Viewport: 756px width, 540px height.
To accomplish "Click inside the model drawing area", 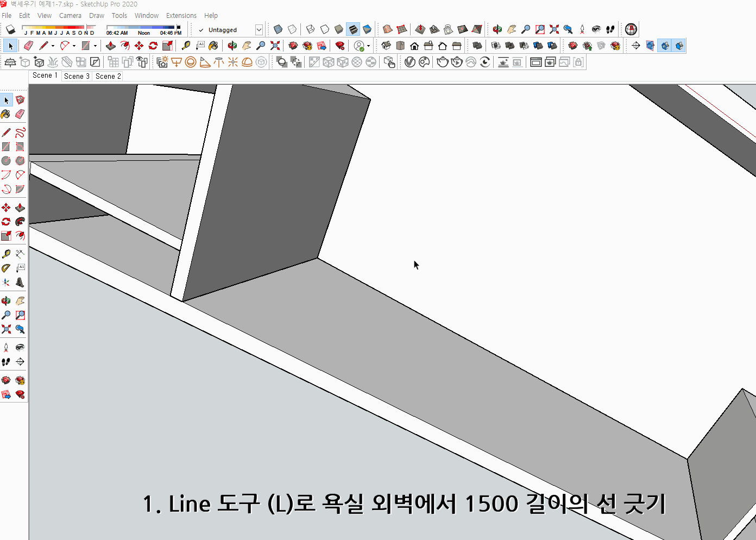I will (434, 272).
